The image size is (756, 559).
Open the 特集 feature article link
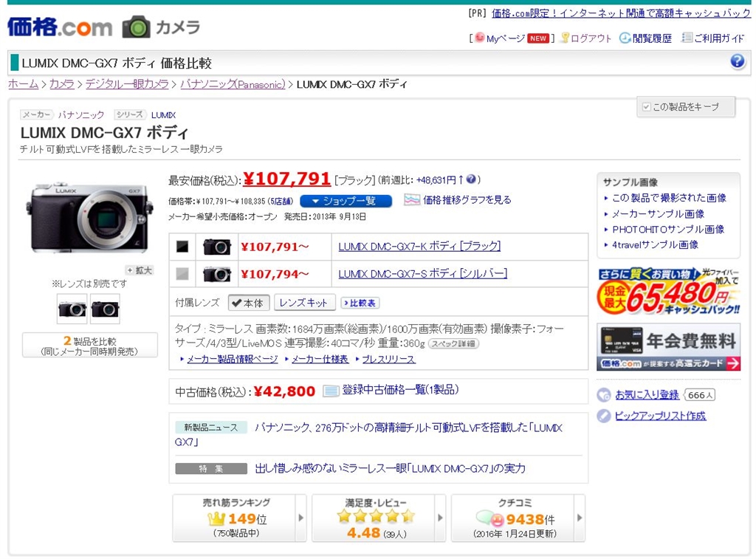tap(390, 468)
